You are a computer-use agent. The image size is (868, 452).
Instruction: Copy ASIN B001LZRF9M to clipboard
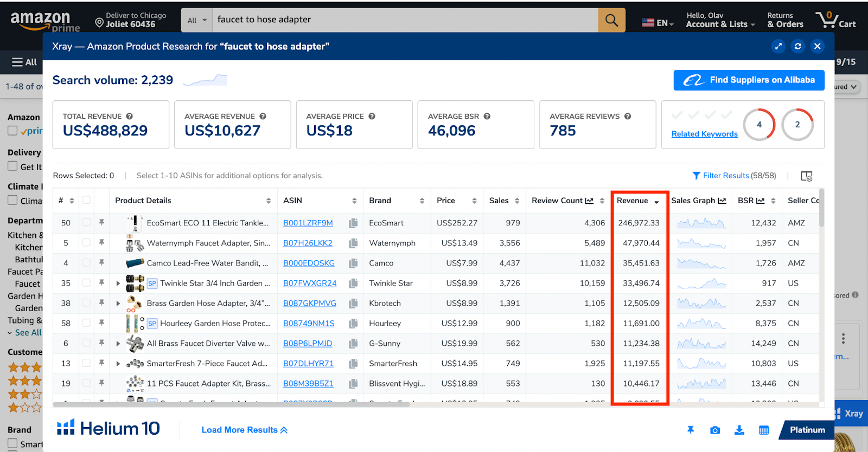click(x=353, y=223)
